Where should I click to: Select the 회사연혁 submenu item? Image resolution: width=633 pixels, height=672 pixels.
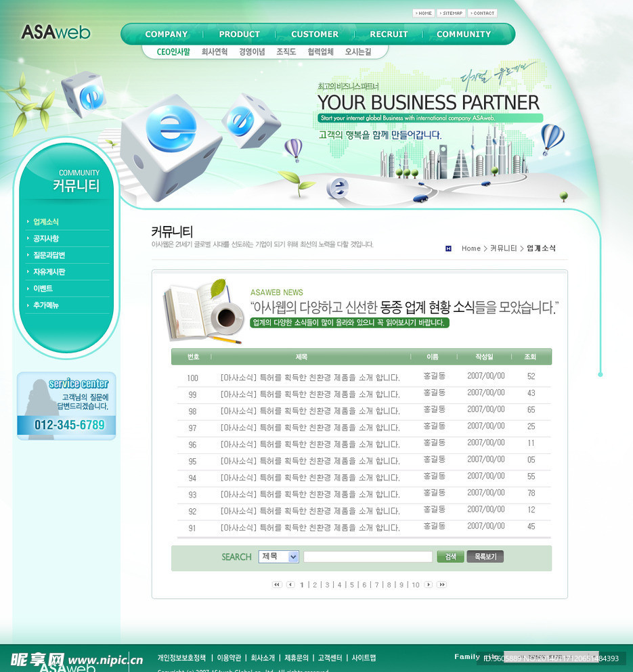click(x=215, y=52)
